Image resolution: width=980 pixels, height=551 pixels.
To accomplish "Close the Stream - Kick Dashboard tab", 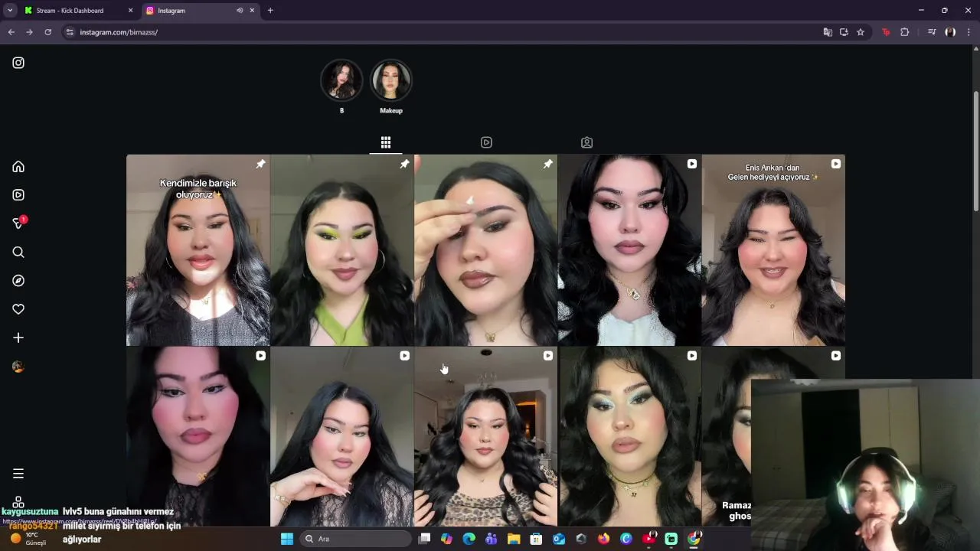I will point(130,11).
